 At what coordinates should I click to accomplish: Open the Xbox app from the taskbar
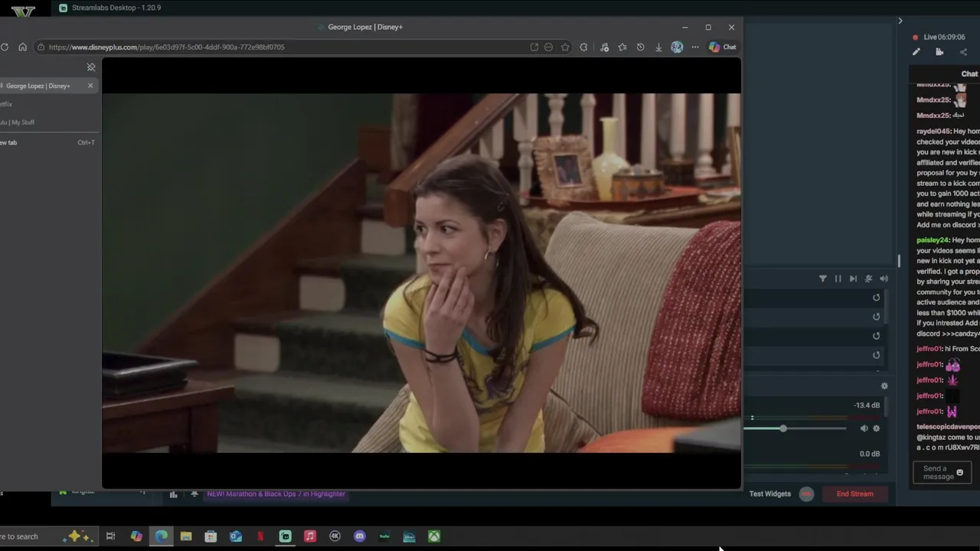434,536
